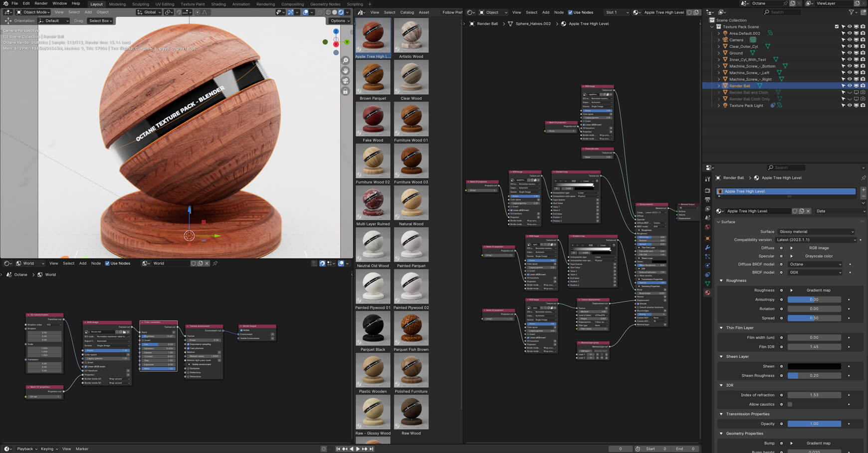
Task: Remove the material slot with minus
Action: [x=864, y=196]
